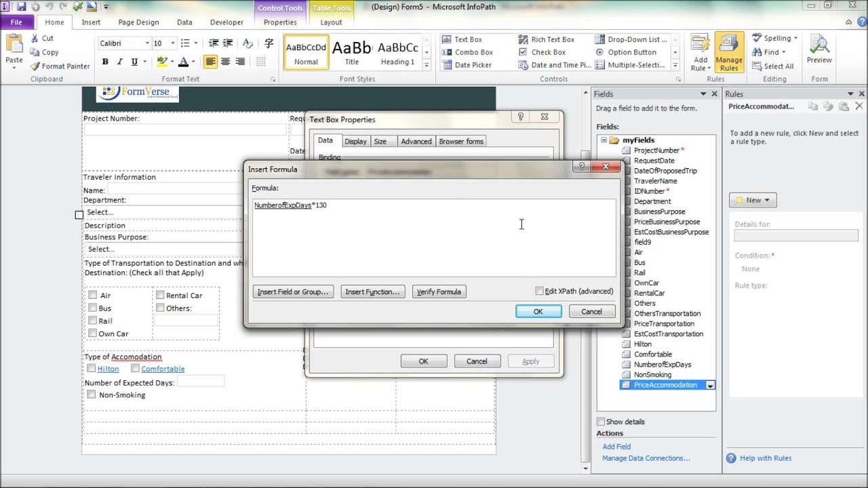Select Display tab in Text Box Properties
The height and width of the screenshot is (488, 868).
[x=355, y=141]
